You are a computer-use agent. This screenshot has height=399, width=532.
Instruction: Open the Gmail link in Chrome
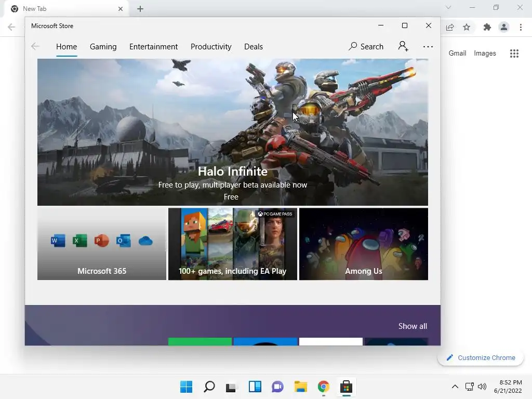click(457, 54)
